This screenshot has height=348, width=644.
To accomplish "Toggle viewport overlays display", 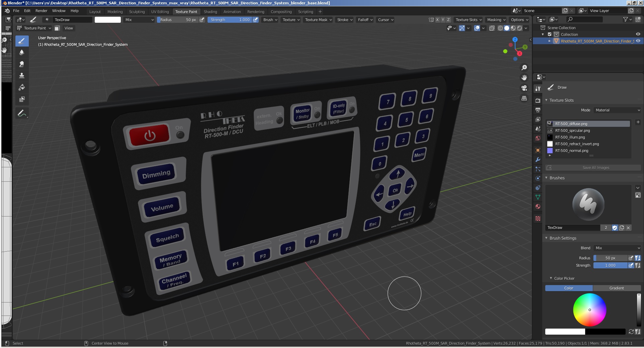I will pyautogui.click(x=477, y=28).
